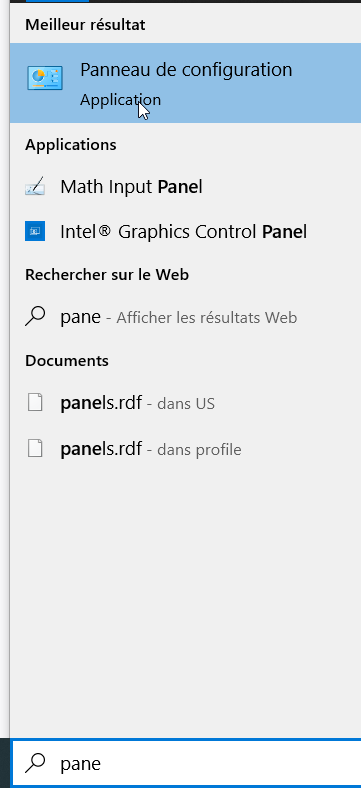Viewport: 361px width, 788px height.
Task: Launch Math Input Panel from results
Action: 186,187
